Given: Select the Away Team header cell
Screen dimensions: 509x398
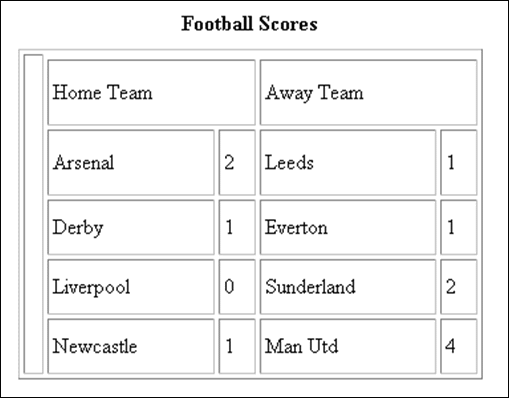Looking at the screenshot, I should 368,92.
